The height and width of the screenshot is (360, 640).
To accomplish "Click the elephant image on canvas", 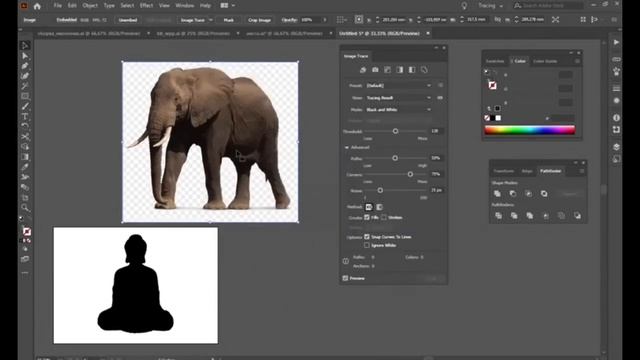I will click(210, 142).
